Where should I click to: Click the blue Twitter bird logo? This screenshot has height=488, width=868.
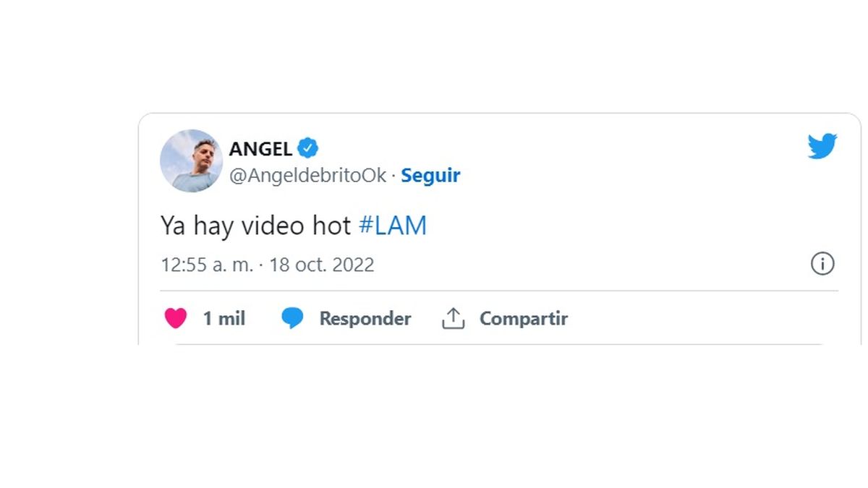pos(822,146)
